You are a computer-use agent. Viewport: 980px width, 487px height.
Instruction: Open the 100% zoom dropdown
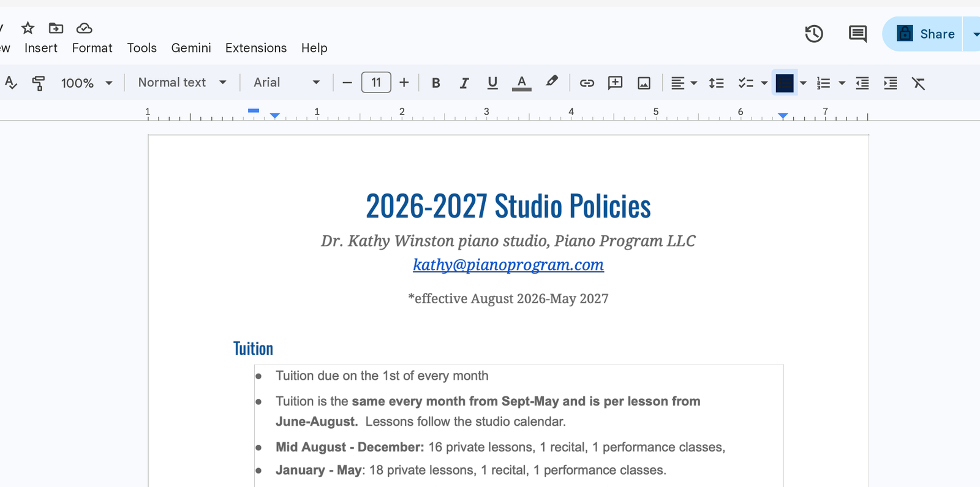[86, 83]
